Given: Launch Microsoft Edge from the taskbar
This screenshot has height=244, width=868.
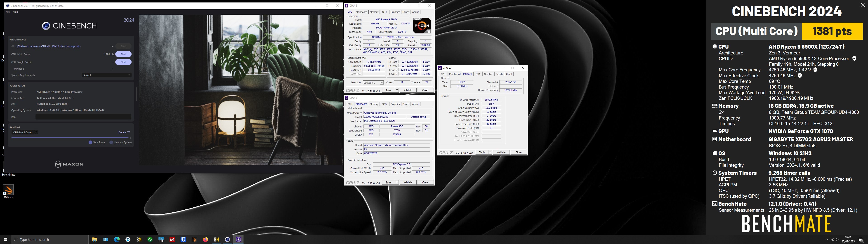Looking at the screenshot, I should (117, 240).
